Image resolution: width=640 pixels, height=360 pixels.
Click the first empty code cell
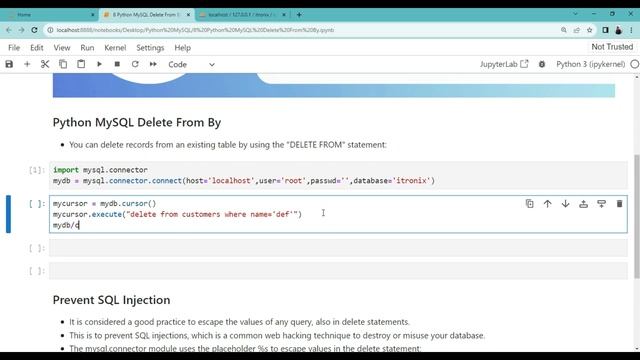coord(338,248)
